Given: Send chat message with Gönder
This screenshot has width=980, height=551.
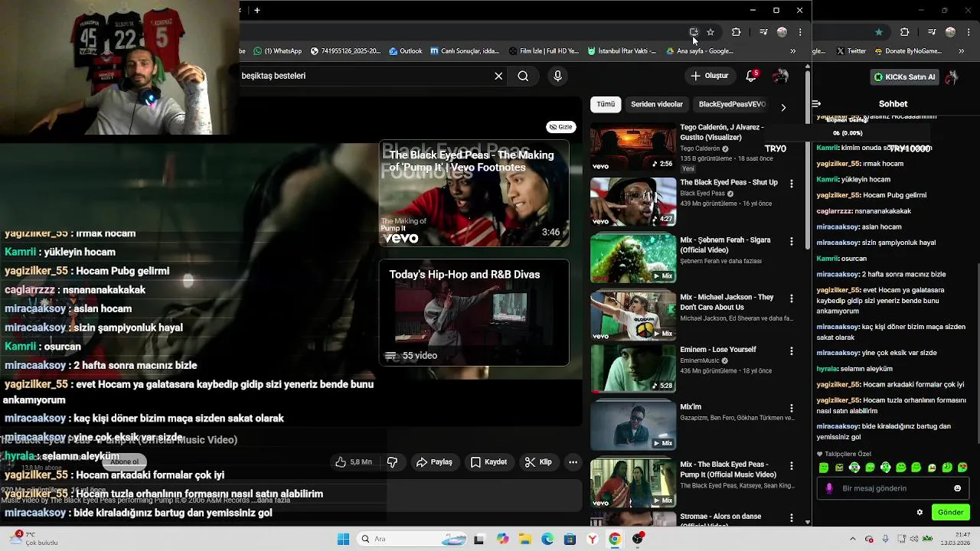Looking at the screenshot, I should pos(950,513).
